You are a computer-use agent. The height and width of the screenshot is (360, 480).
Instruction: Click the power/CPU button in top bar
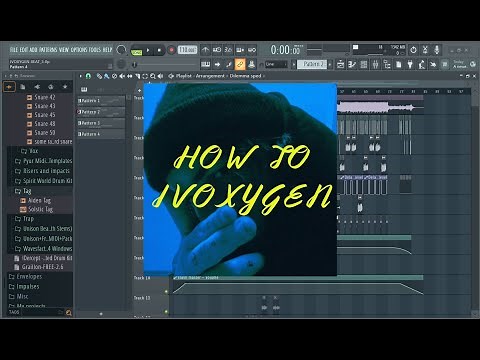tap(413, 50)
